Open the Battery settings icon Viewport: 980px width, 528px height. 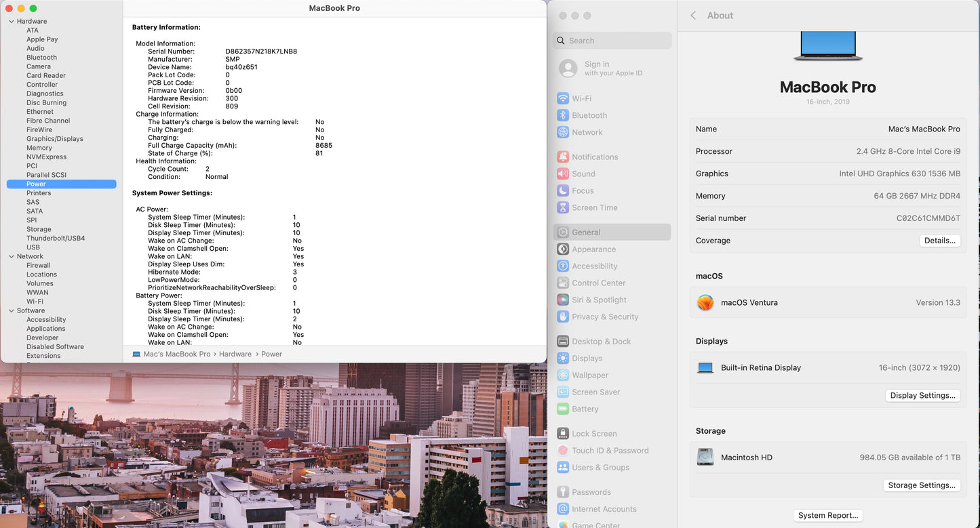pyautogui.click(x=563, y=409)
